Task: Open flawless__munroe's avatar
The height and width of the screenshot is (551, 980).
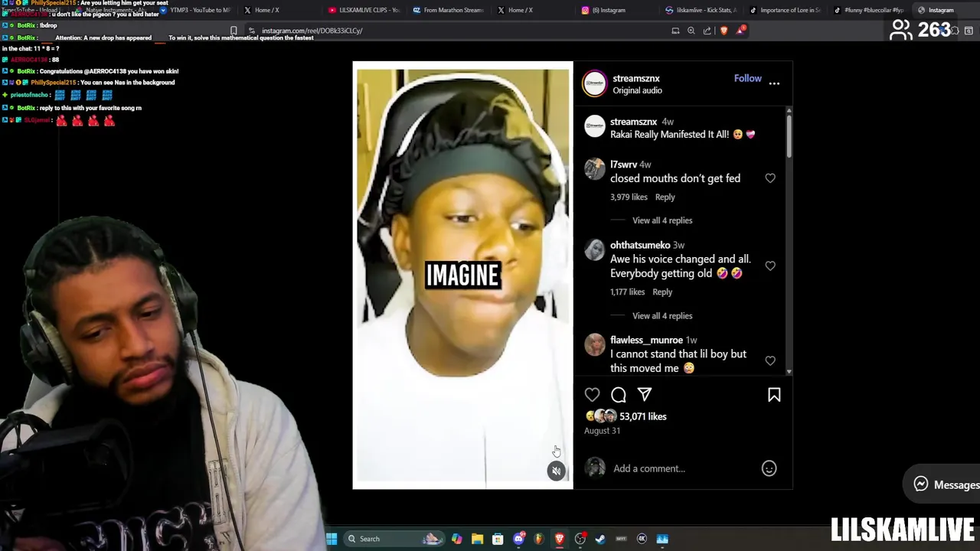Action: tap(595, 345)
